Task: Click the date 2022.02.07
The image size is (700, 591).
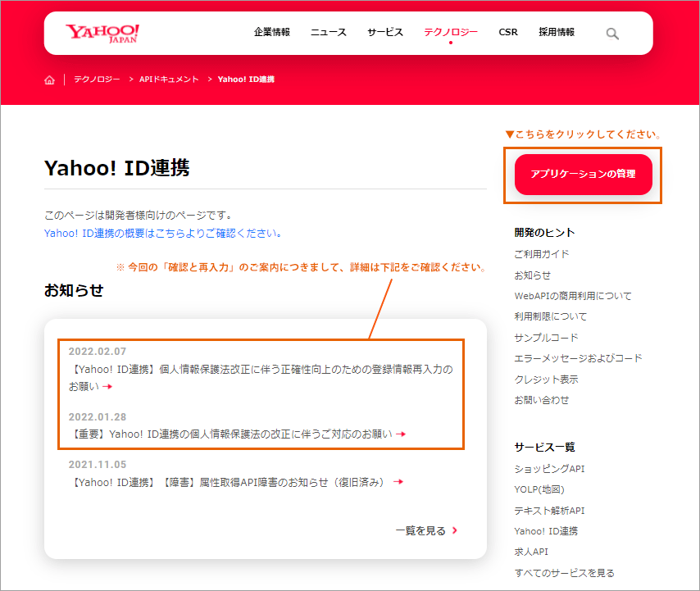Action: point(98,352)
